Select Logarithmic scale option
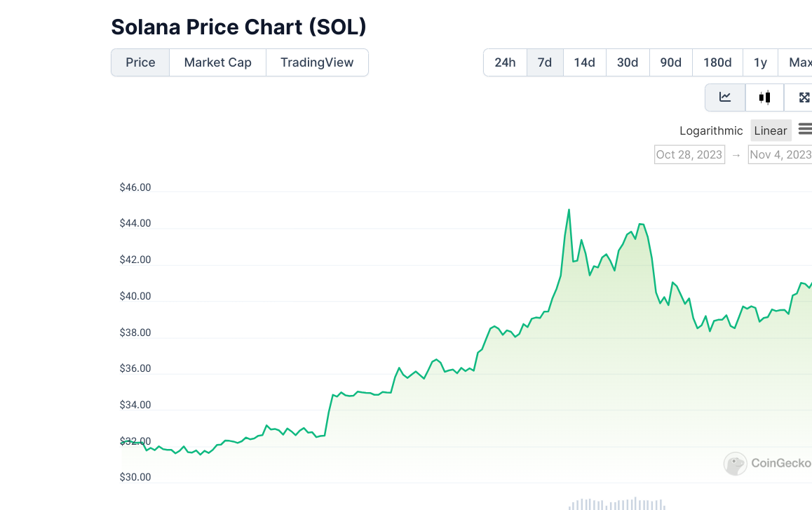This screenshot has height=510, width=812. pyautogui.click(x=711, y=130)
